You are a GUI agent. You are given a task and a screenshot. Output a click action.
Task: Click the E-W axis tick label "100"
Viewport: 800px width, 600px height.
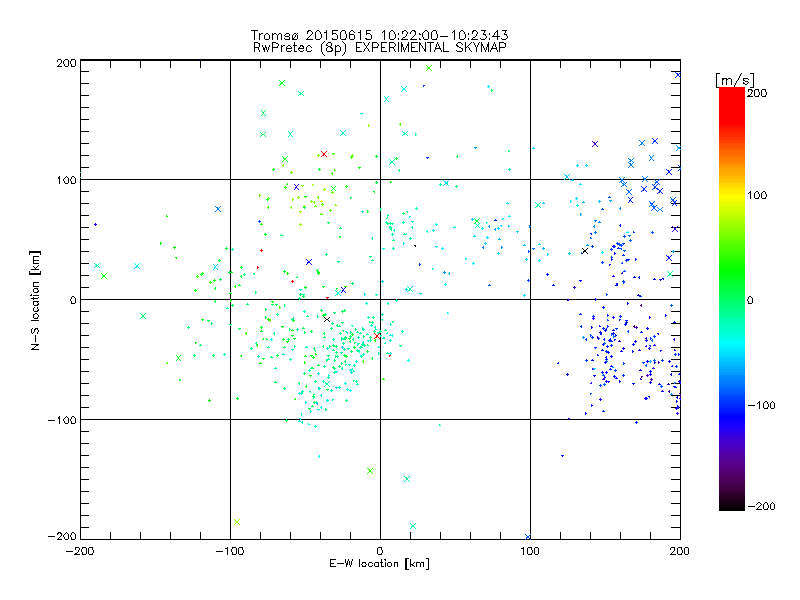pyautogui.click(x=530, y=551)
